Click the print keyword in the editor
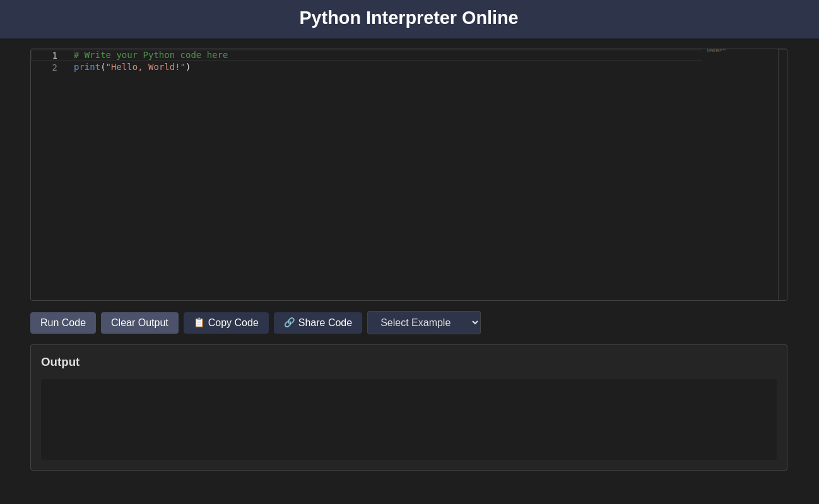The image size is (819, 504). click(87, 67)
